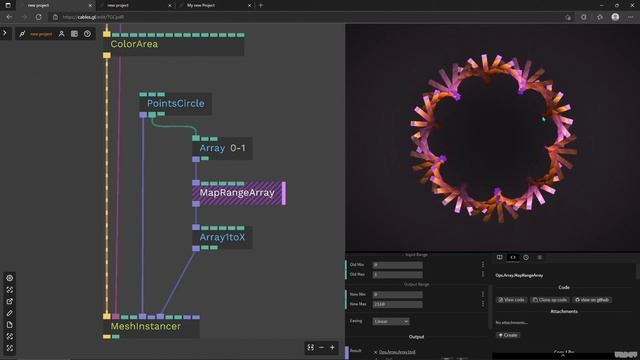640x360 pixels.
Task: Switch to the code brackets tab
Action: click(x=513, y=257)
